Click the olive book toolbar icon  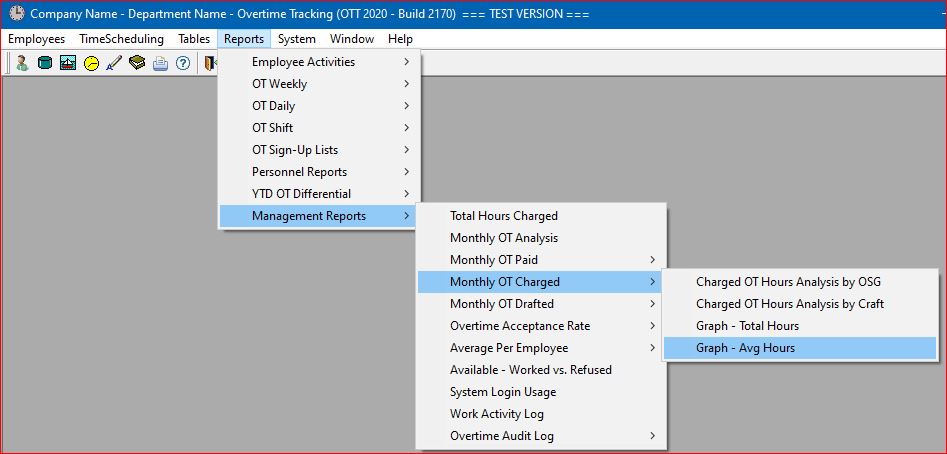[137, 63]
